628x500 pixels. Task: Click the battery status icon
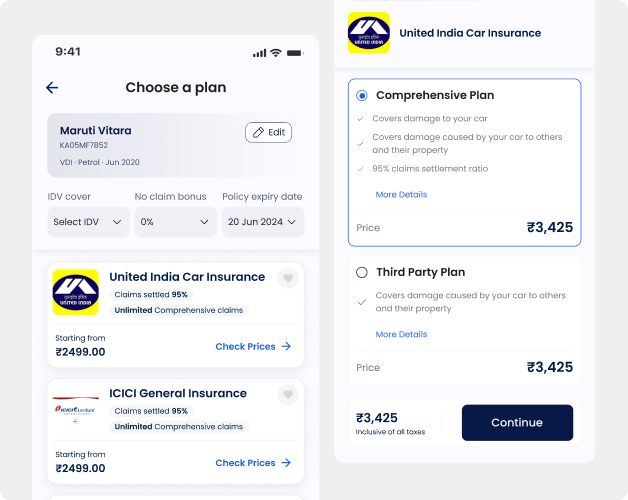[x=295, y=52]
